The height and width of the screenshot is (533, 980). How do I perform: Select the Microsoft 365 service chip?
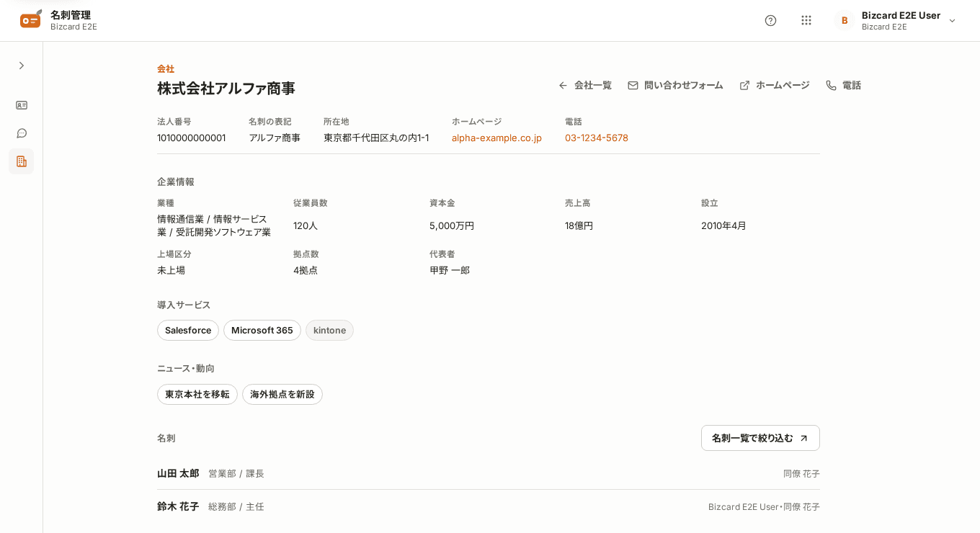(x=262, y=331)
